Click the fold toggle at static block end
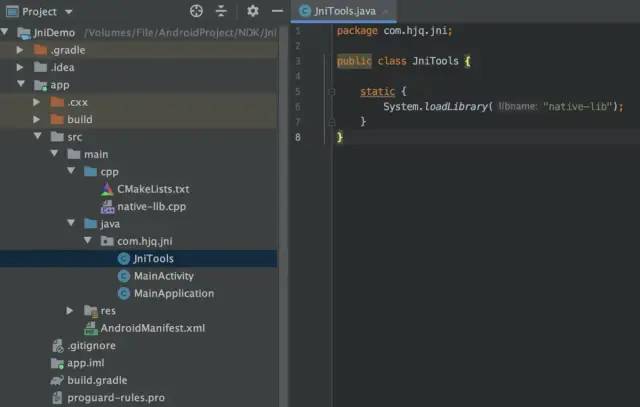The height and width of the screenshot is (407, 640). [332, 122]
